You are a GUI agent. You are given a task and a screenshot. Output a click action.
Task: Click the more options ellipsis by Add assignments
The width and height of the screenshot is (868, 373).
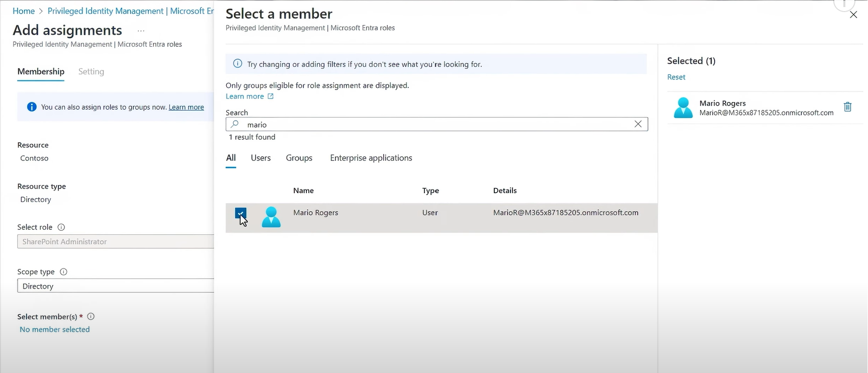141,31
